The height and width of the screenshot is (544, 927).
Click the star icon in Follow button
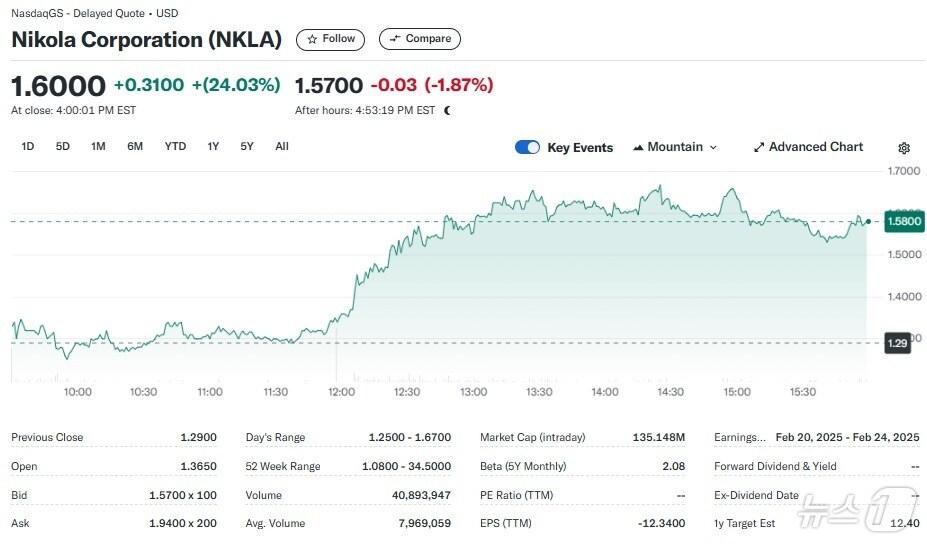[x=313, y=39]
